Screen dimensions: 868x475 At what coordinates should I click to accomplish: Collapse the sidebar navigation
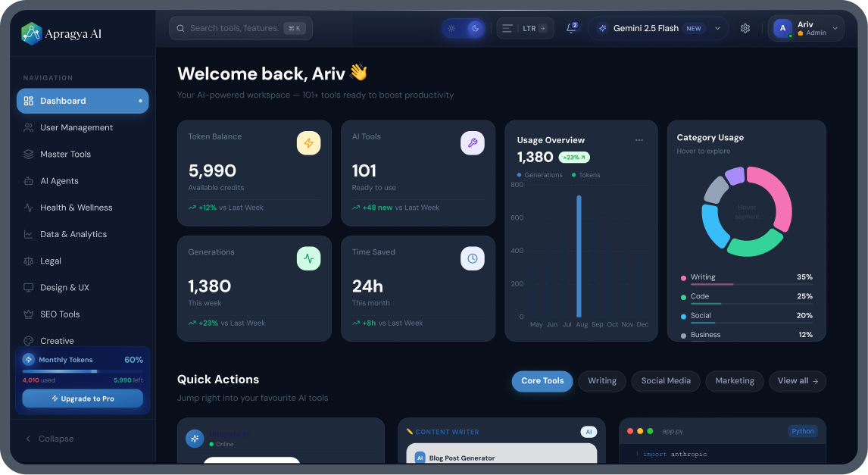pyautogui.click(x=50, y=439)
